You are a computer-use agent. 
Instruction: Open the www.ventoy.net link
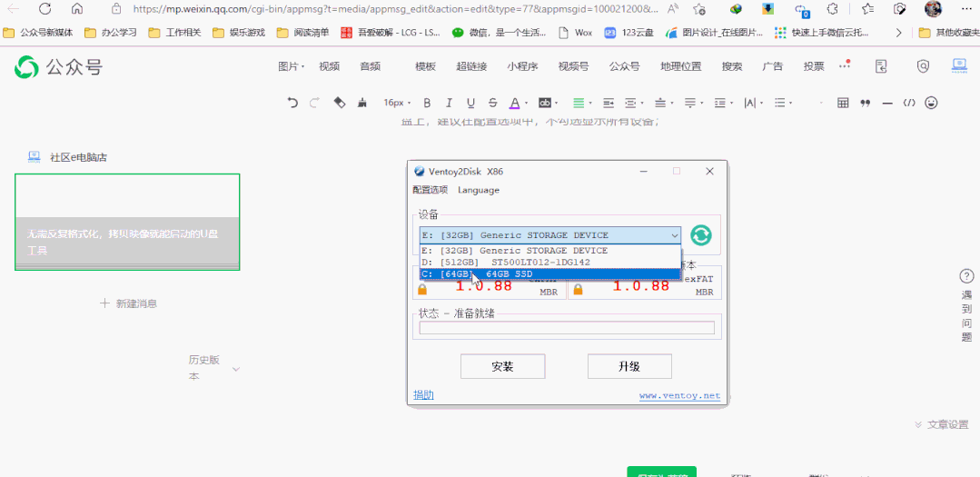679,396
